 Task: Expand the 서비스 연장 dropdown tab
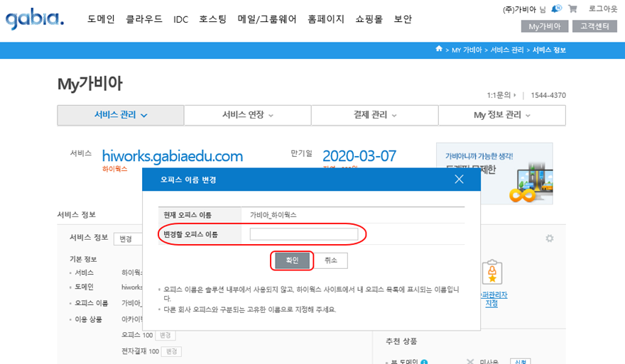248,115
